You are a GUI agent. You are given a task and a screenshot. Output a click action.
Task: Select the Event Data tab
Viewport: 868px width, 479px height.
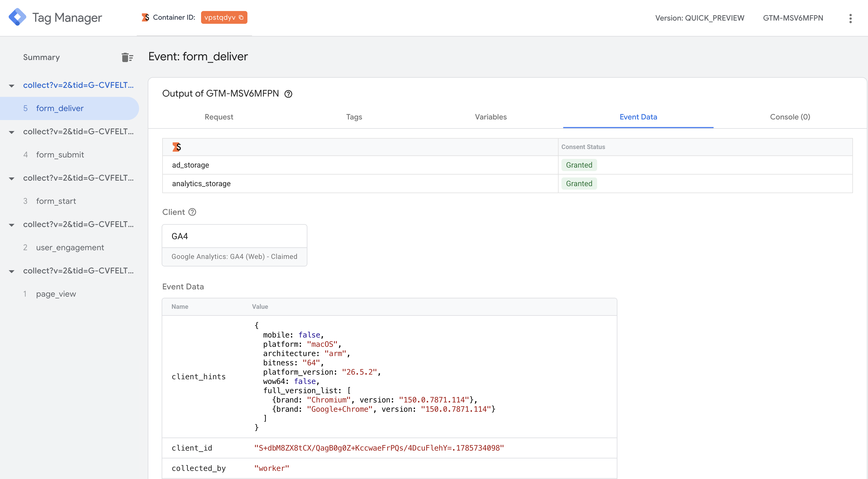638,117
